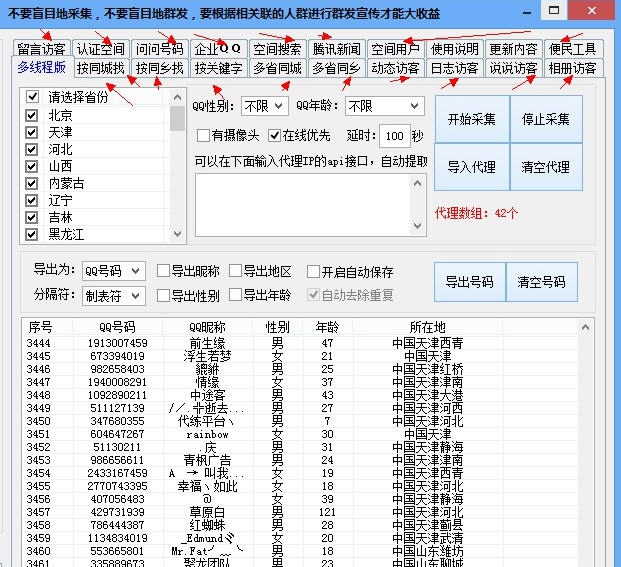
Task: Uncheck the 北京 province checkbox
Action: click(31, 115)
